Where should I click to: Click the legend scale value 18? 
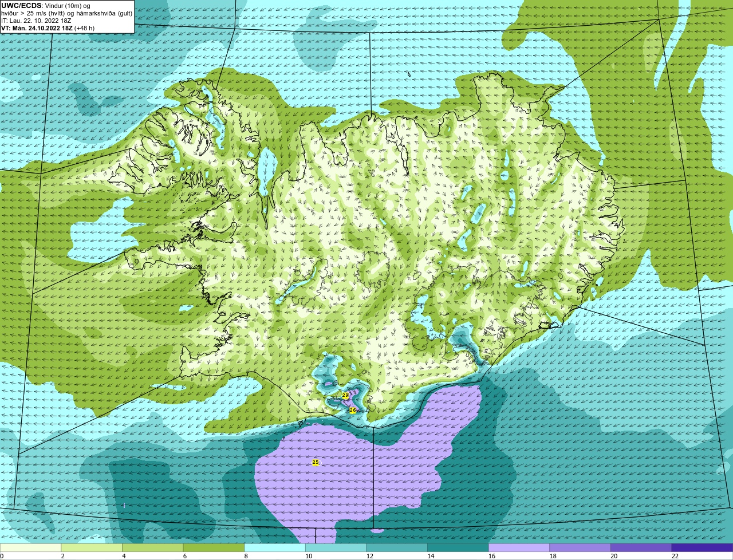click(553, 556)
